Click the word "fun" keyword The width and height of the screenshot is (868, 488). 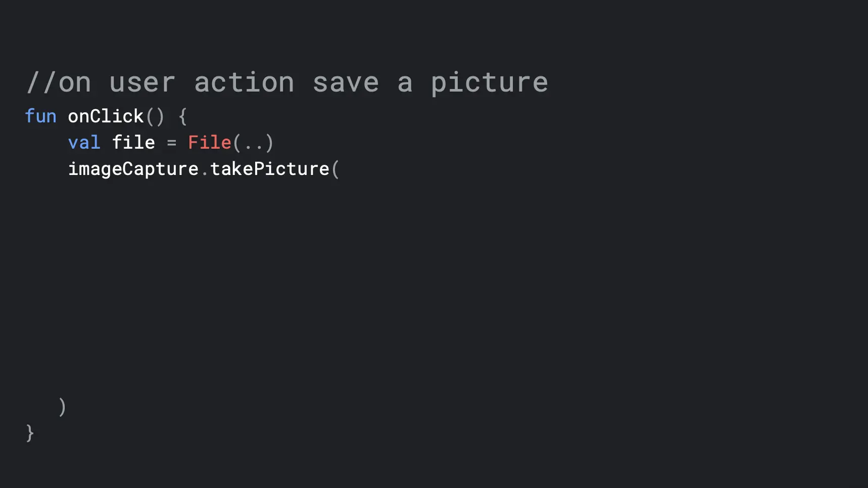click(40, 116)
